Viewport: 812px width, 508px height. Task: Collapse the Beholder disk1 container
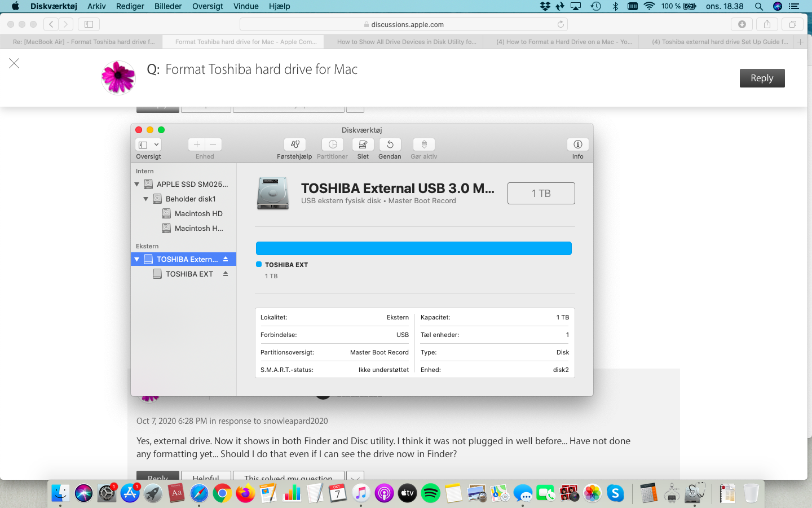pyautogui.click(x=146, y=199)
